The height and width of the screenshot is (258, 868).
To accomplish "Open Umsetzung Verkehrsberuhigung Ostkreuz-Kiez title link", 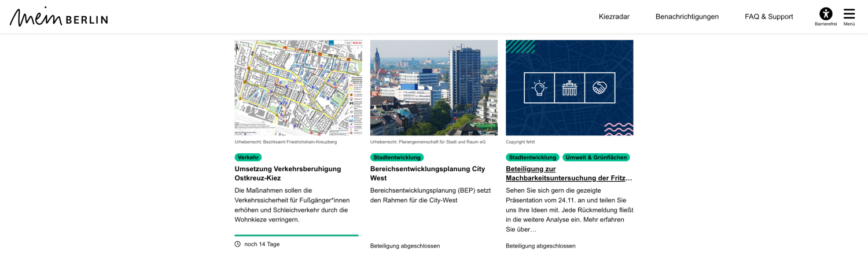I will click(x=288, y=174).
